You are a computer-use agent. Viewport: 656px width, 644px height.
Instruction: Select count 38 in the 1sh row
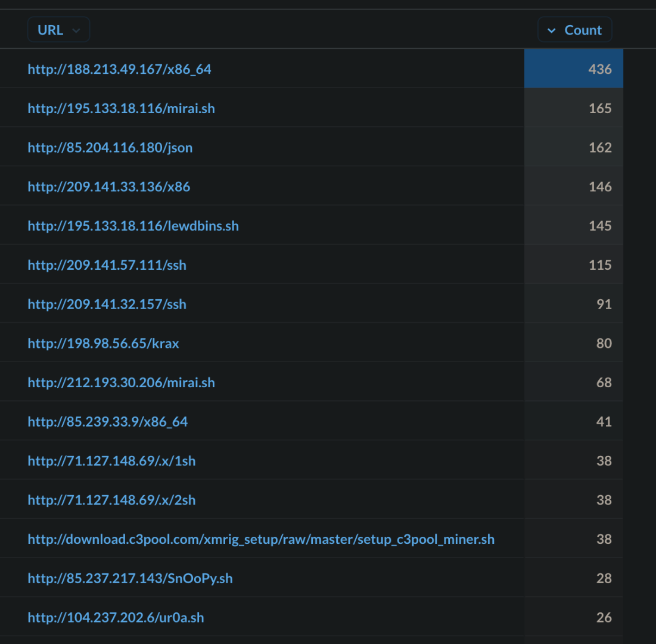coord(574,461)
